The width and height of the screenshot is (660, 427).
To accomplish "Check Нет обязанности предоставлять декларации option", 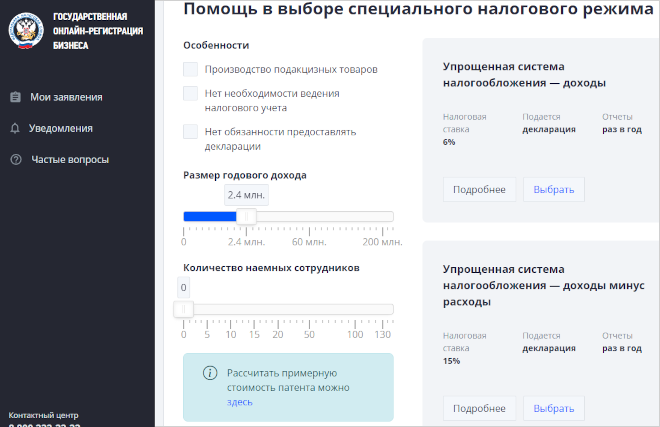I will [191, 131].
